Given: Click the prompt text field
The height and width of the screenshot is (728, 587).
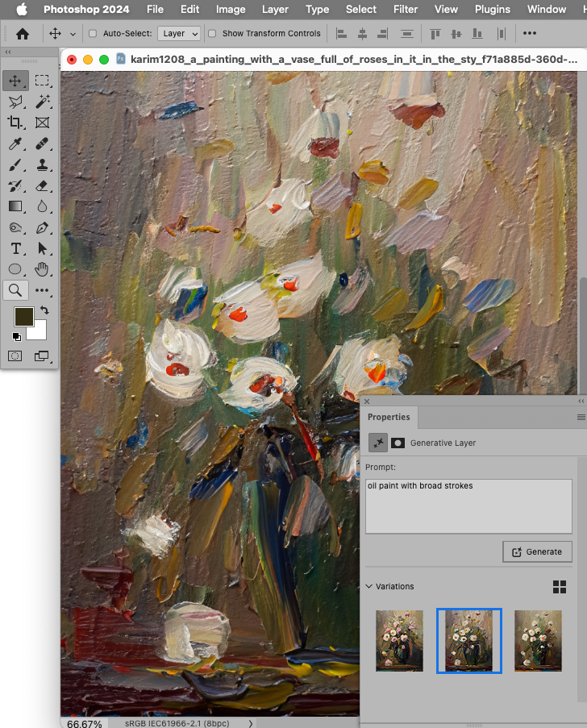Looking at the screenshot, I should (x=468, y=506).
